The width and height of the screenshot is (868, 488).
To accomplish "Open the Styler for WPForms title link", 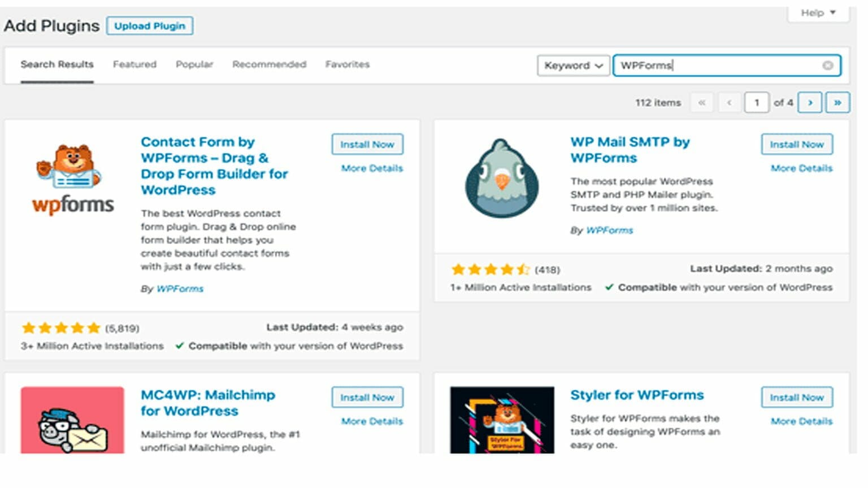I will tap(637, 395).
